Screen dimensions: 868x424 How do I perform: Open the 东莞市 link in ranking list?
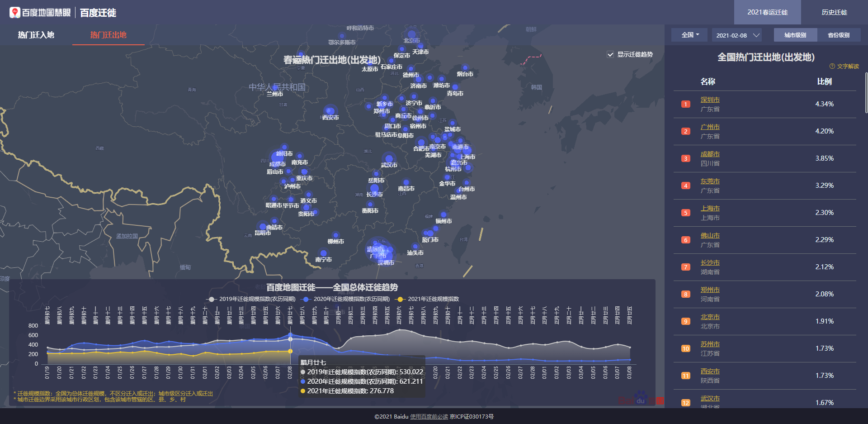coord(710,181)
